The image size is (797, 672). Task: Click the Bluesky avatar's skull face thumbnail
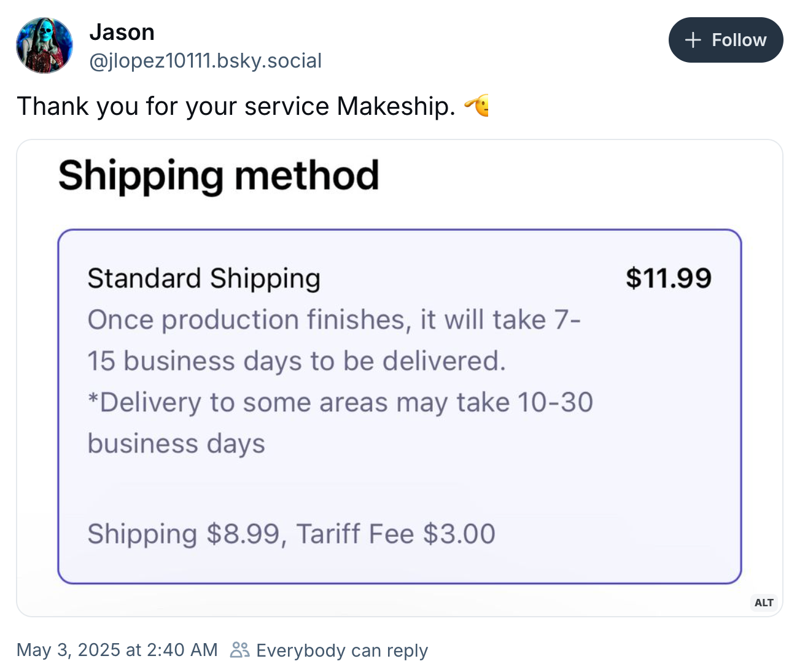click(x=44, y=42)
